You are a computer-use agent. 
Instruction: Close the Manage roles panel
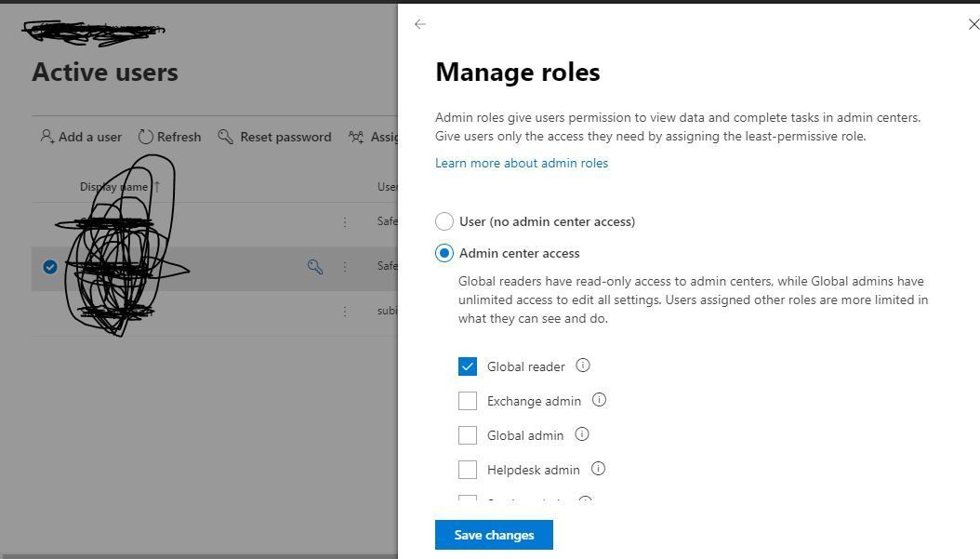point(973,24)
